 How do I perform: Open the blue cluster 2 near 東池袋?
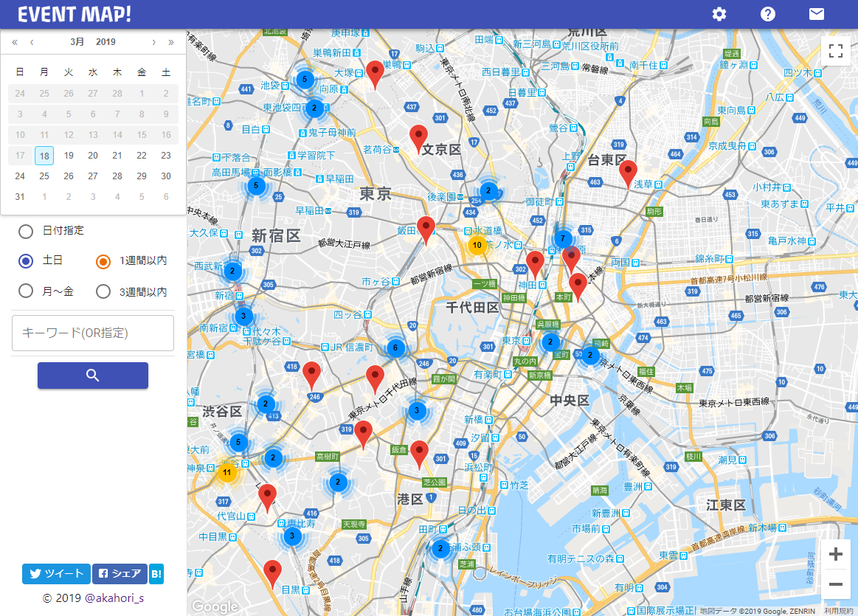click(x=314, y=108)
